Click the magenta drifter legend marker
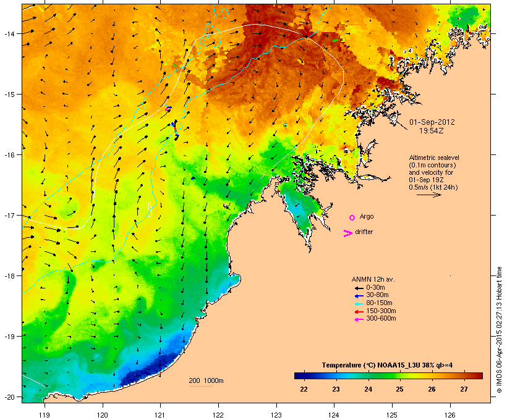This screenshot has height=420, width=507. (347, 233)
